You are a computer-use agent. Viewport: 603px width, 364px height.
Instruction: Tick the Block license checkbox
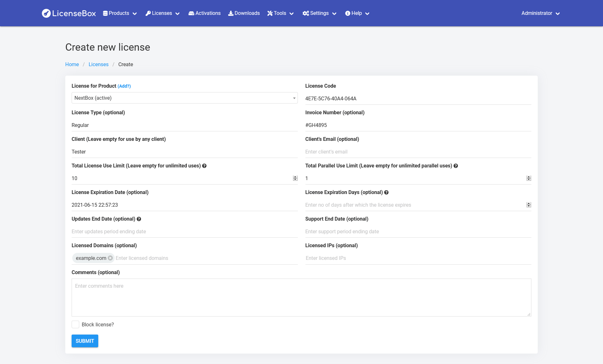click(x=75, y=324)
